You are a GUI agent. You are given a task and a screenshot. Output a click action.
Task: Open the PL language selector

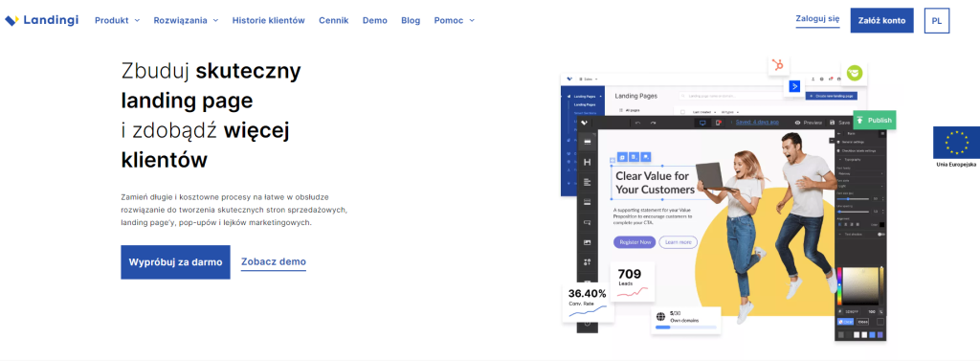[x=936, y=21]
